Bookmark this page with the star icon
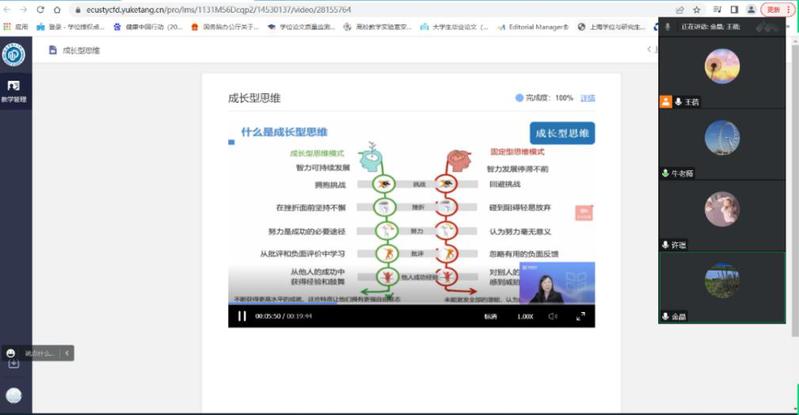This screenshot has height=415, width=799. (x=698, y=9)
